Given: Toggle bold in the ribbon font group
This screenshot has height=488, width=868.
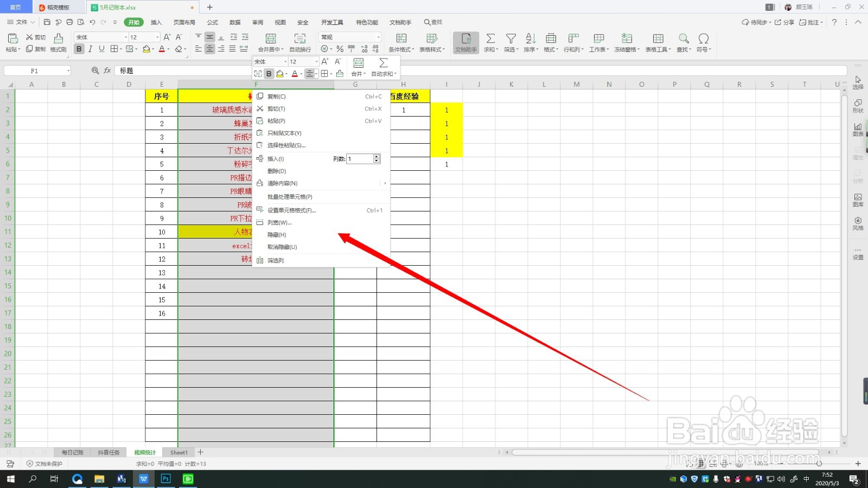Looking at the screenshot, I should (79, 49).
